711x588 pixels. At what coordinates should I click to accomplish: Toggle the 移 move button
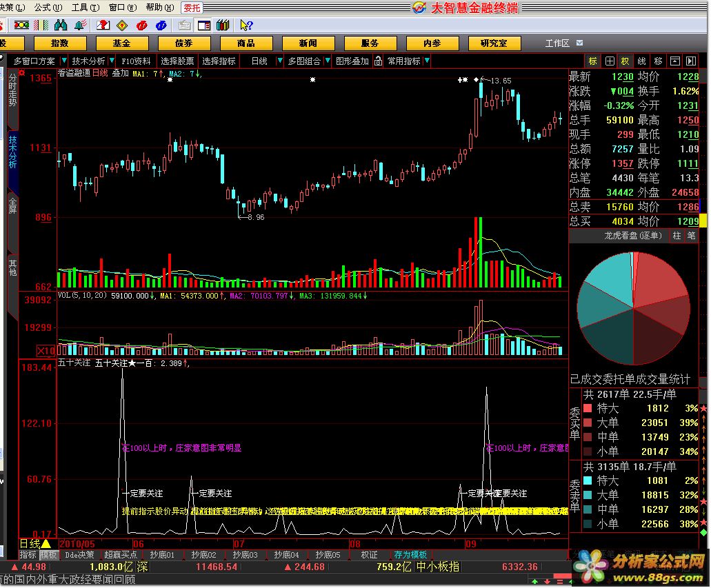(659, 61)
